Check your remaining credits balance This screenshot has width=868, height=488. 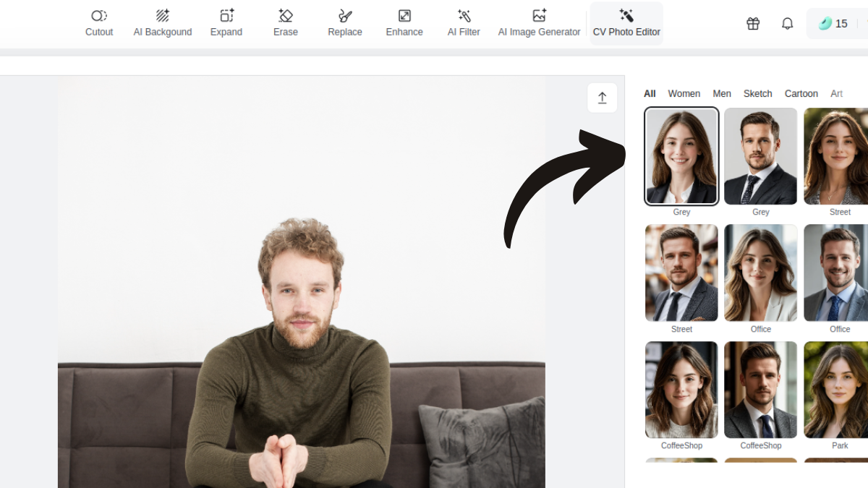tap(837, 23)
